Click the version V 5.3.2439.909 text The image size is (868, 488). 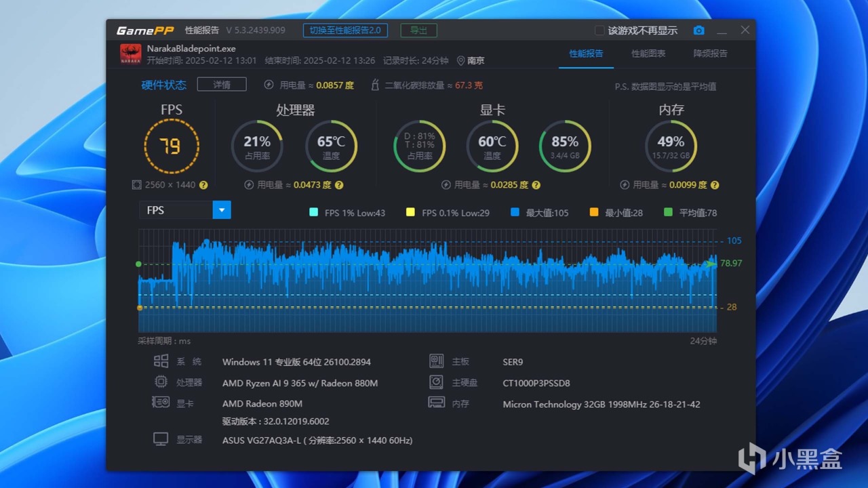point(256,30)
